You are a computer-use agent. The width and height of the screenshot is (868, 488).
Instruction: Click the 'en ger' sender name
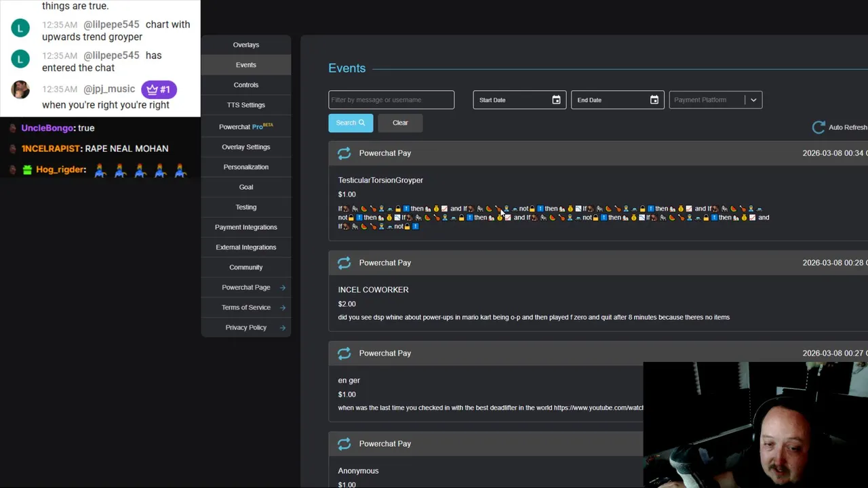[x=349, y=381]
